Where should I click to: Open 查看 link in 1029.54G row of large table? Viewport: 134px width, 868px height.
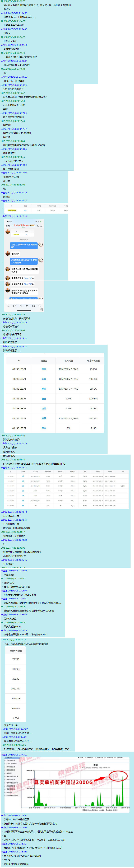[44, 399]
